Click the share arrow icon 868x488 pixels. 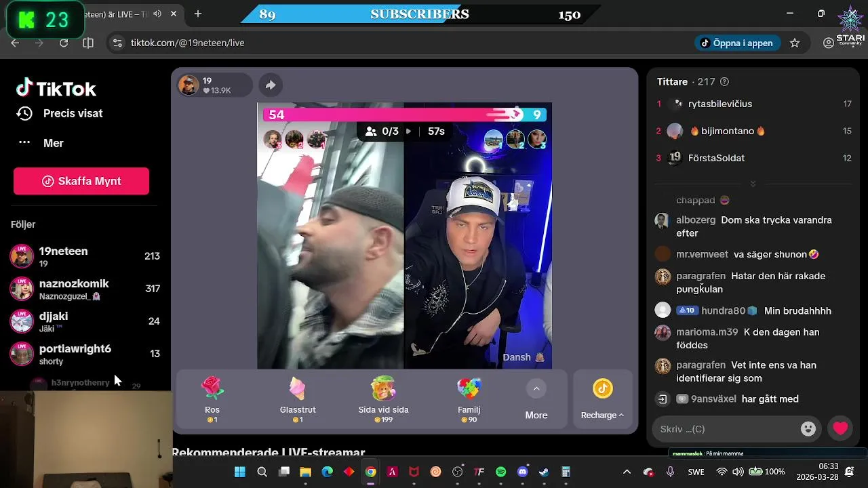click(270, 85)
